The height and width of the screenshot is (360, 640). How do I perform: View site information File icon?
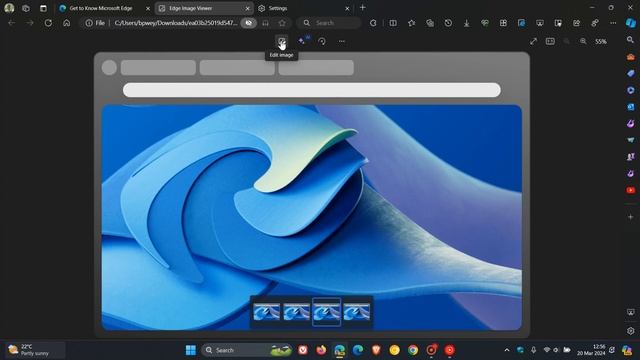coord(95,23)
